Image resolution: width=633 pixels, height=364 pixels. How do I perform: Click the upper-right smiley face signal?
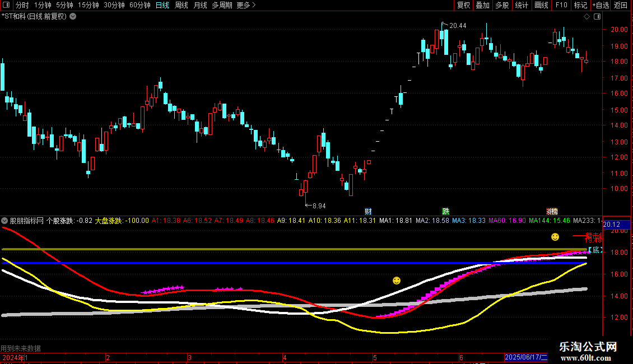pos(555,237)
